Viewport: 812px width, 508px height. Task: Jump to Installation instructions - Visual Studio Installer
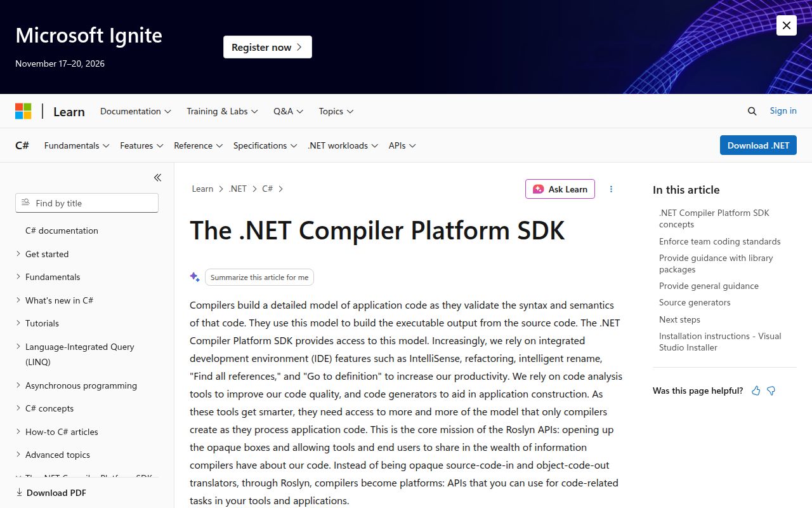pyautogui.click(x=720, y=342)
